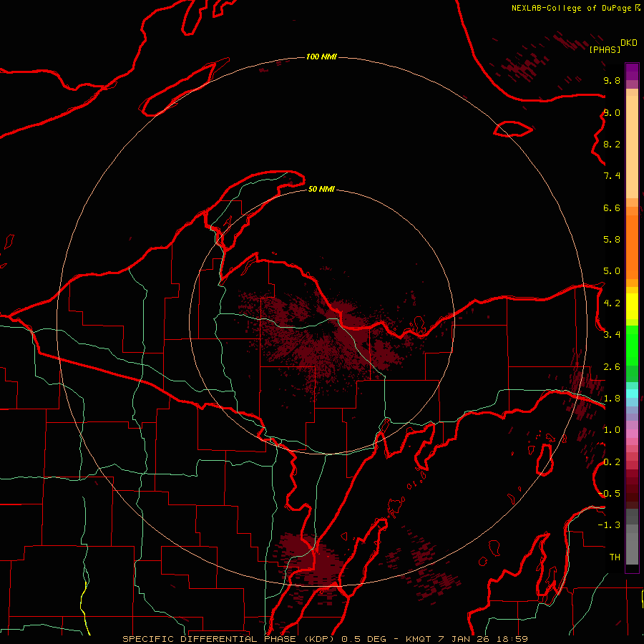The height and width of the screenshot is (644, 644).
Task: Click SPECIFIC DIFFERENTIAL PHASE (KDP) caption text
Action: (228, 639)
